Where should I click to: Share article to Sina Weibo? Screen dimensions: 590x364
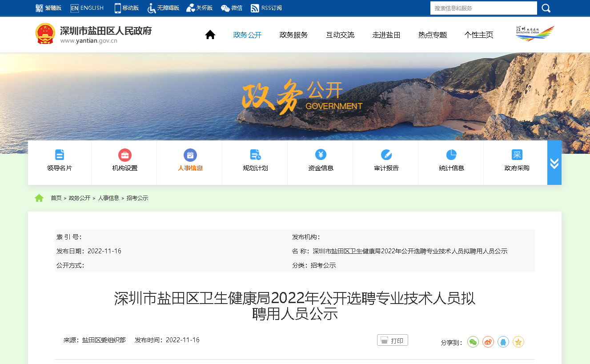coord(488,342)
